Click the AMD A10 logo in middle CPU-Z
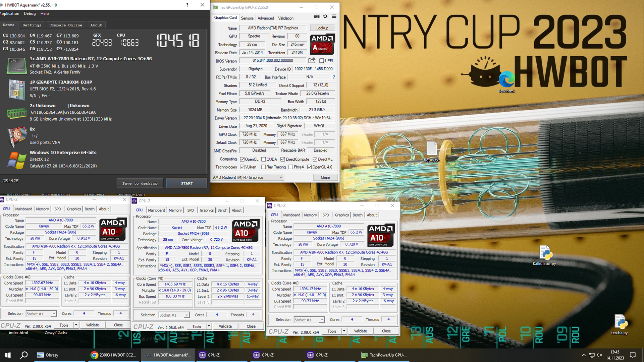This screenshot has width=644, height=362. 246,231
